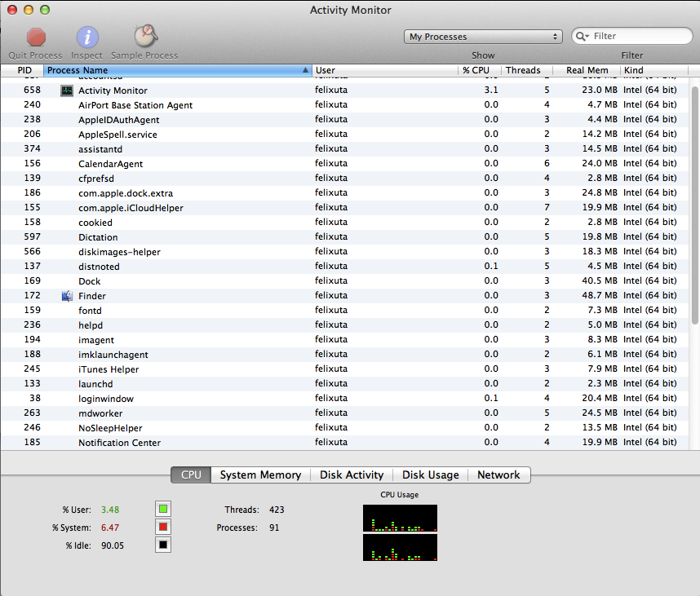Click the magnifier icon in Filter field
Viewport: 700px width, 596px height.
point(582,36)
